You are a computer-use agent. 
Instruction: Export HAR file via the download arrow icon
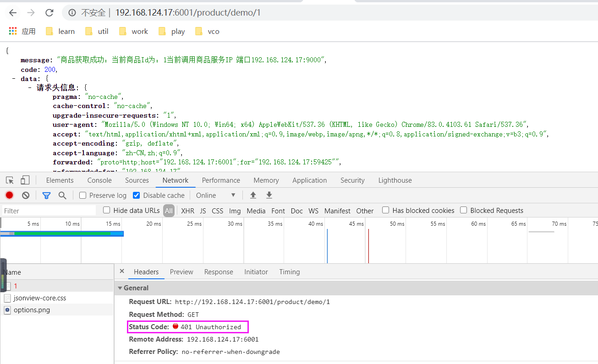coord(269,195)
